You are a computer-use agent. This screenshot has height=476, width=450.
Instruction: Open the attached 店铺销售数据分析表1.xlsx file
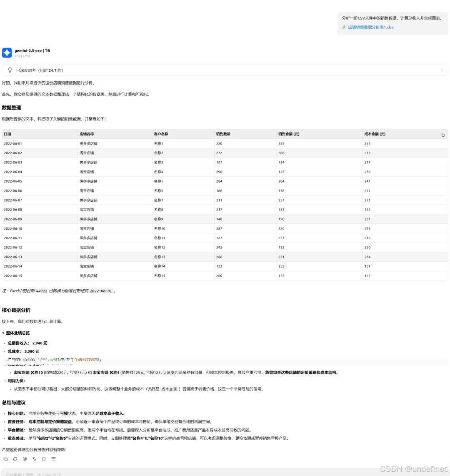tap(371, 27)
